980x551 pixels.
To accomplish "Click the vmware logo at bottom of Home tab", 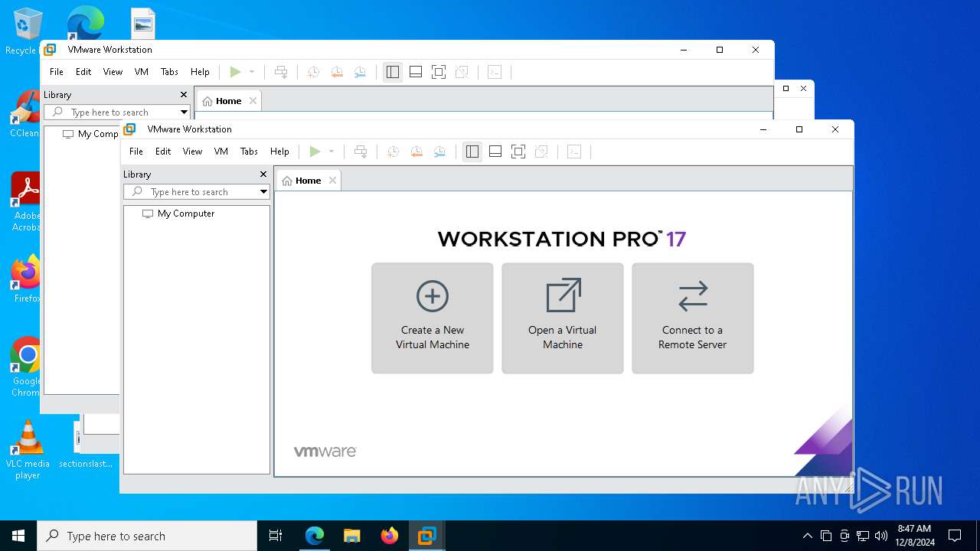I will point(325,452).
